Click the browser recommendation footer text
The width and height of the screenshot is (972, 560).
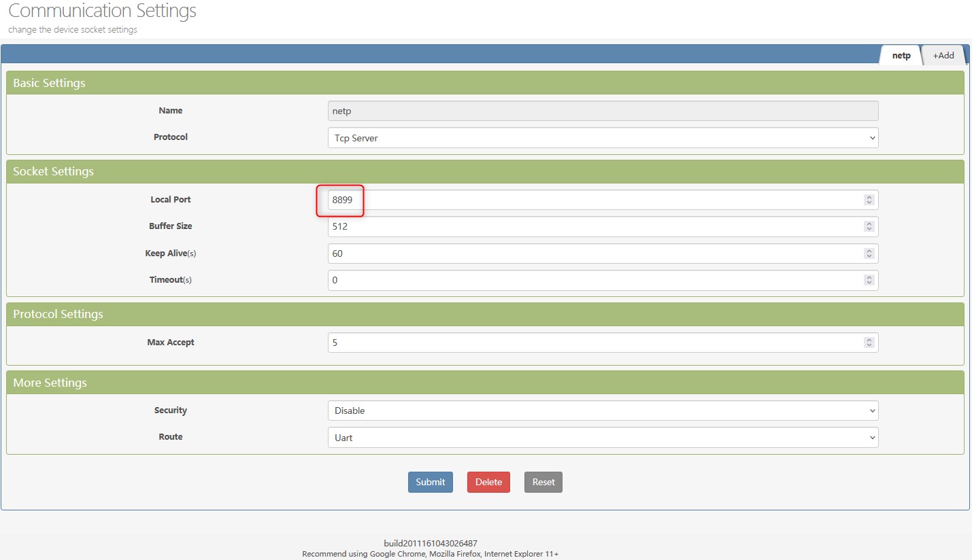pyautogui.click(x=431, y=555)
